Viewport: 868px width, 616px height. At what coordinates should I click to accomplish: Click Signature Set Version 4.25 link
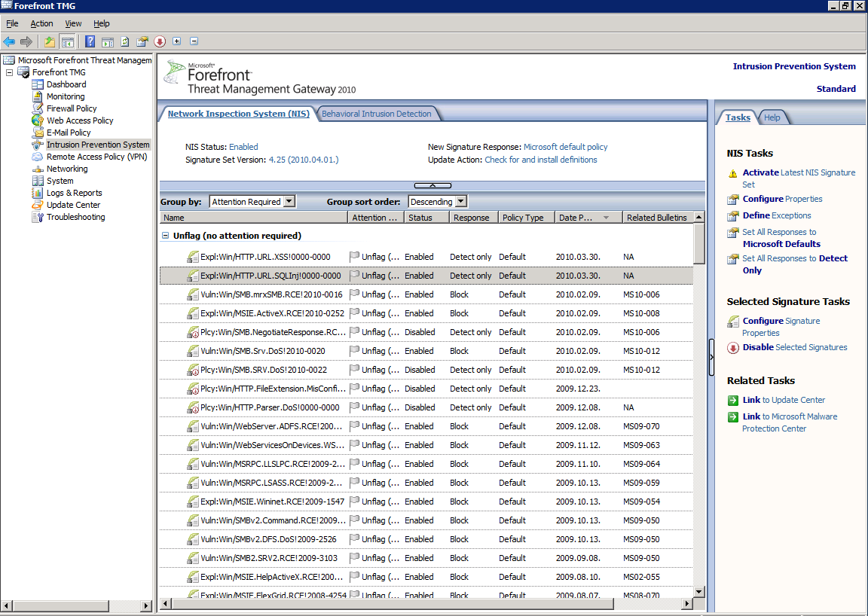(304, 160)
